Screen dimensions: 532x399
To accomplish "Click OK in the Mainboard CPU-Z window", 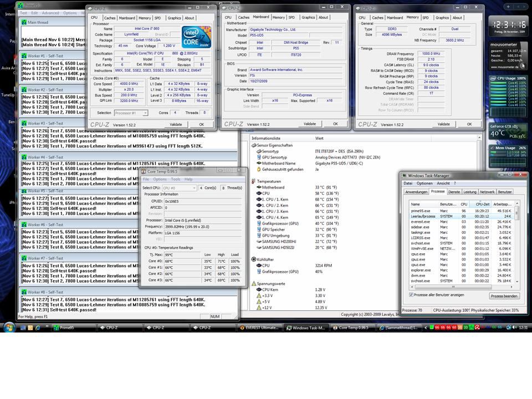I will click(x=335, y=124).
